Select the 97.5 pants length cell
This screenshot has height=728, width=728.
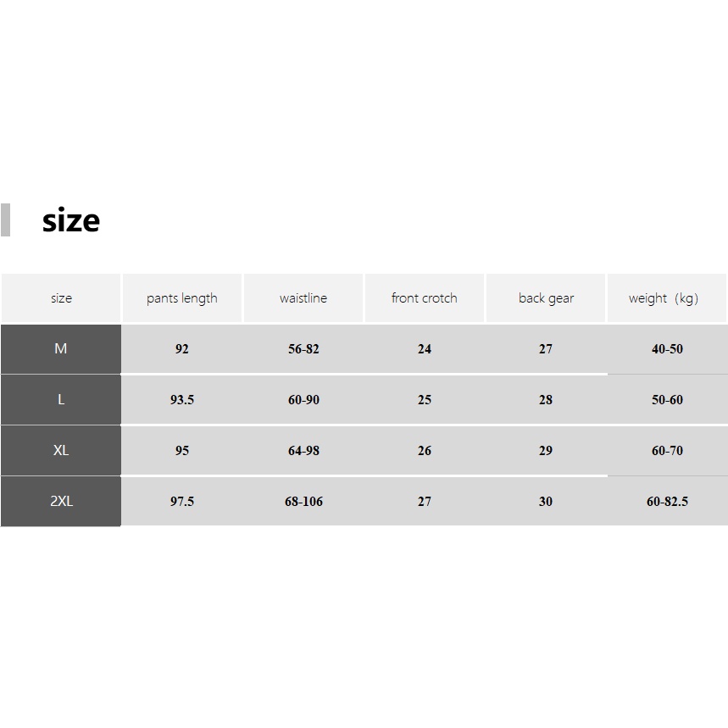(182, 502)
